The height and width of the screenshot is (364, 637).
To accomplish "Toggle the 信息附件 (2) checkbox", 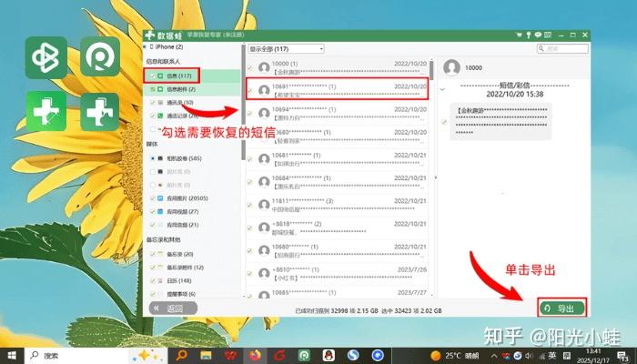I will point(153,89).
